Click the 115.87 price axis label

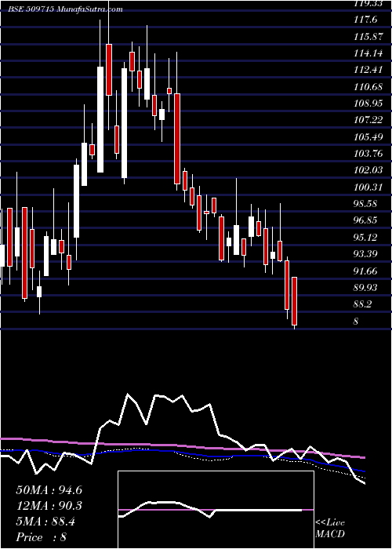(x=368, y=37)
